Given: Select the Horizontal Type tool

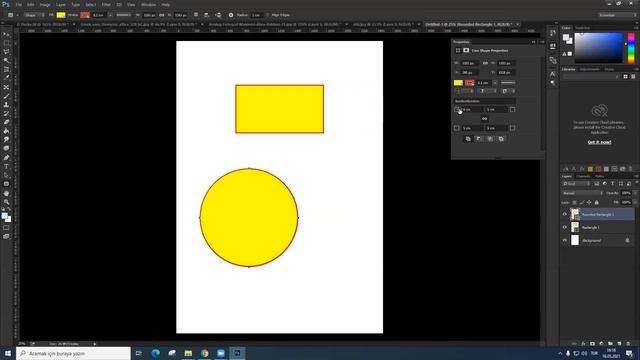Looking at the screenshot, I should (x=6, y=166).
